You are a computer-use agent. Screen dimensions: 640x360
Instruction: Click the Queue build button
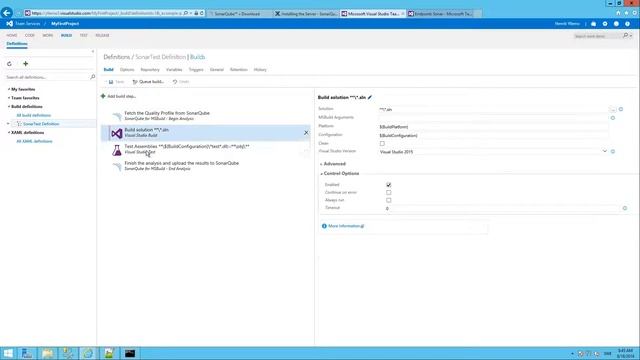[148, 82]
